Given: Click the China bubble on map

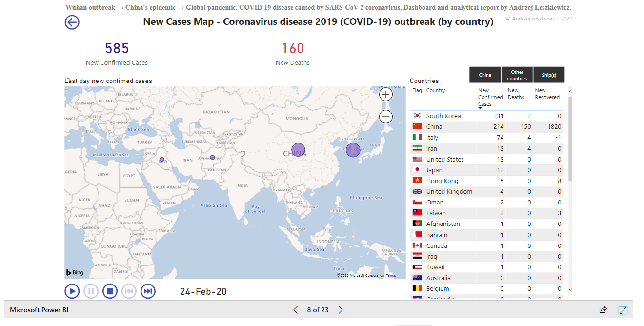Looking at the screenshot, I should coord(298,150).
